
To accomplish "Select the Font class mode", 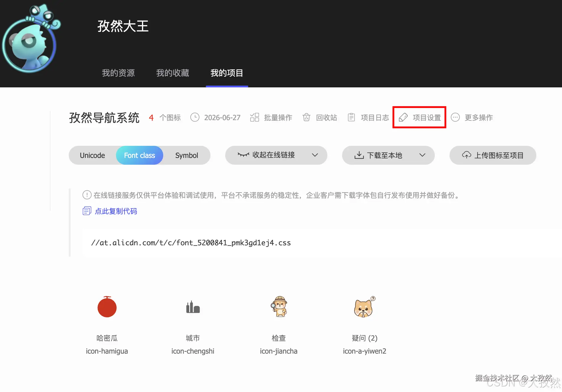I will click(140, 155).
